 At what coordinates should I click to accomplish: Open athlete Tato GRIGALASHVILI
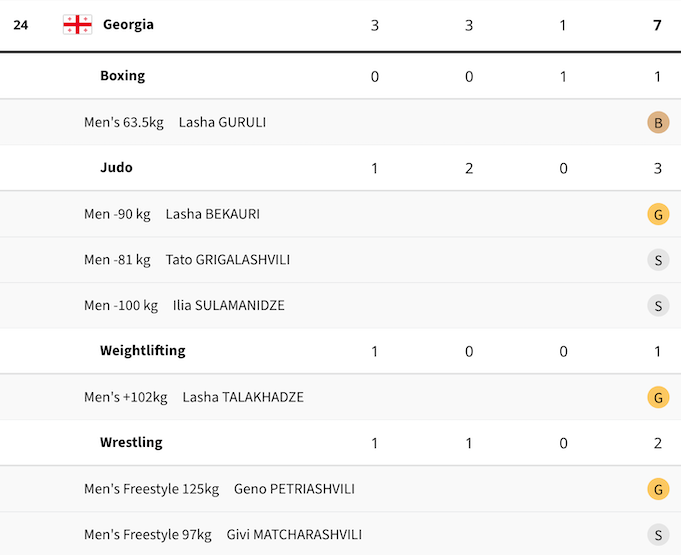[x=235, y=260]
